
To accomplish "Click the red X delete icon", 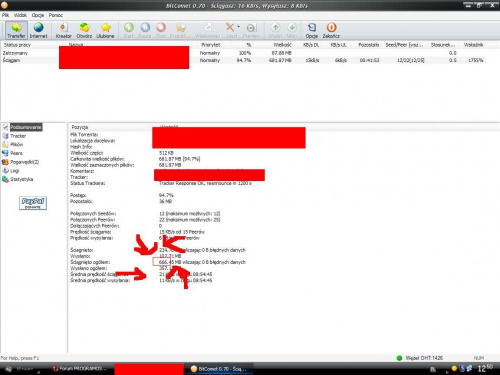I will (230, 27).
